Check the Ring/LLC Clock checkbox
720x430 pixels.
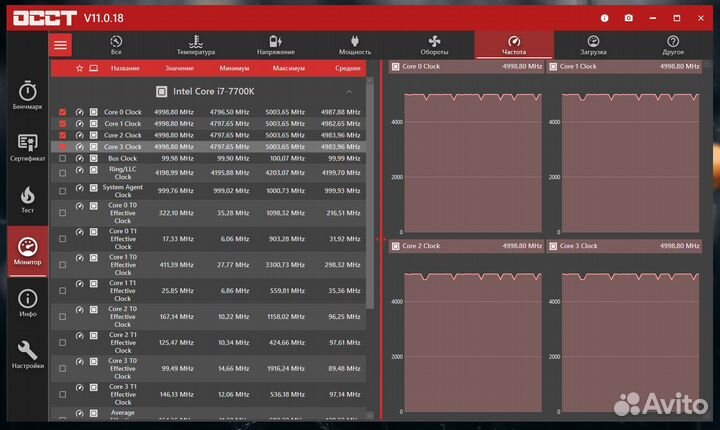click(x=63, y=173)
